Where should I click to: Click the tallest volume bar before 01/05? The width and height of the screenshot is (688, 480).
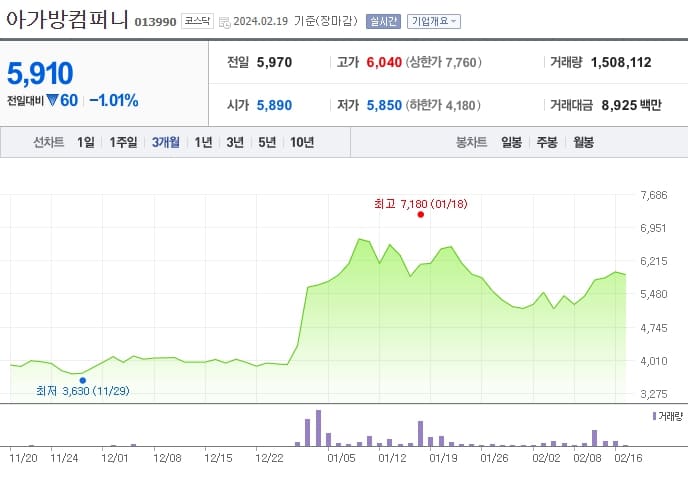(319, 428)
